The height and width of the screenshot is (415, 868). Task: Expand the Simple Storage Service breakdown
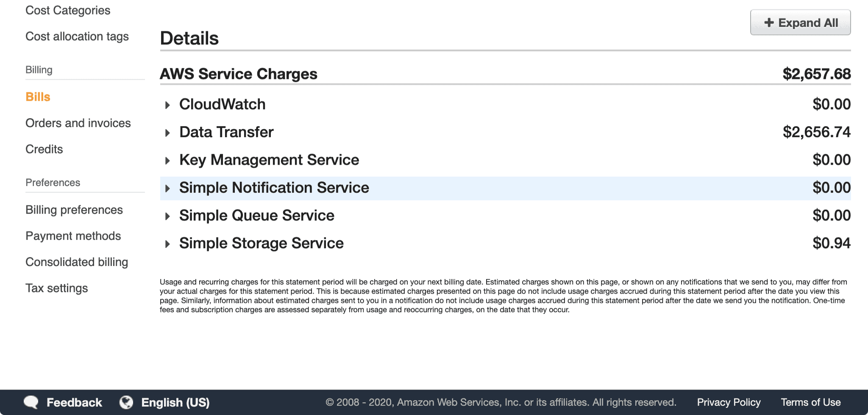[167, 243]
